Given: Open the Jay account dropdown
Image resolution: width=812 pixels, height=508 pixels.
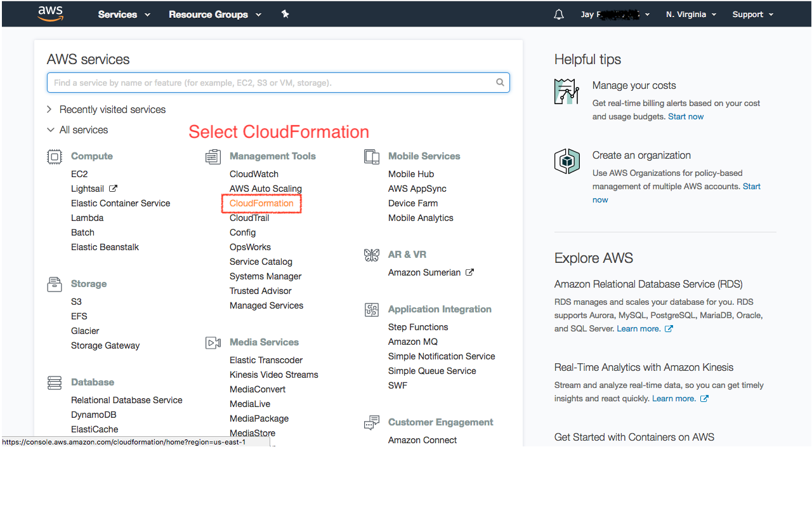Looking at the screenshot, I should click(615, 15).
